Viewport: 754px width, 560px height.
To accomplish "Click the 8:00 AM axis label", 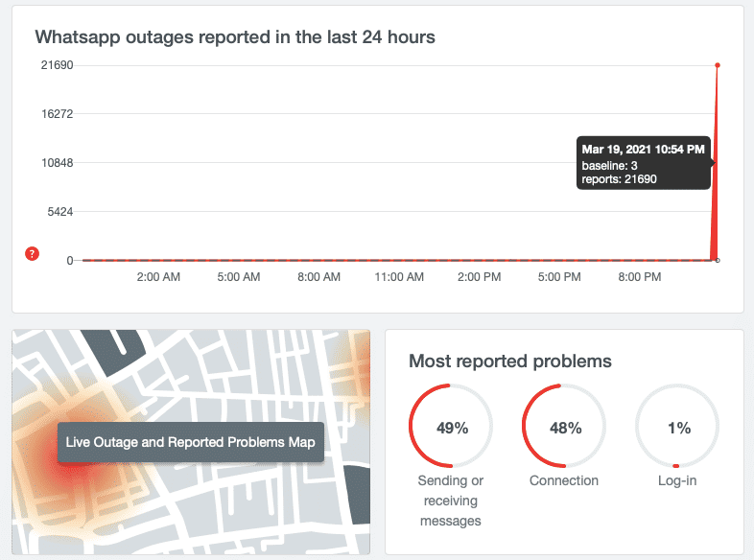I will pos(318,277).
